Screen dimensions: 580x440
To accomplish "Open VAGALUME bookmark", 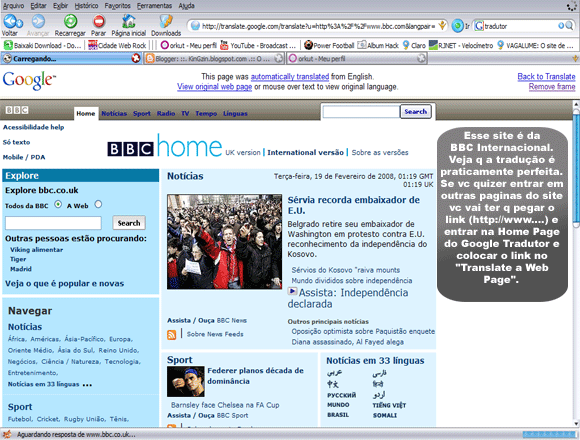I will point(535,45).
